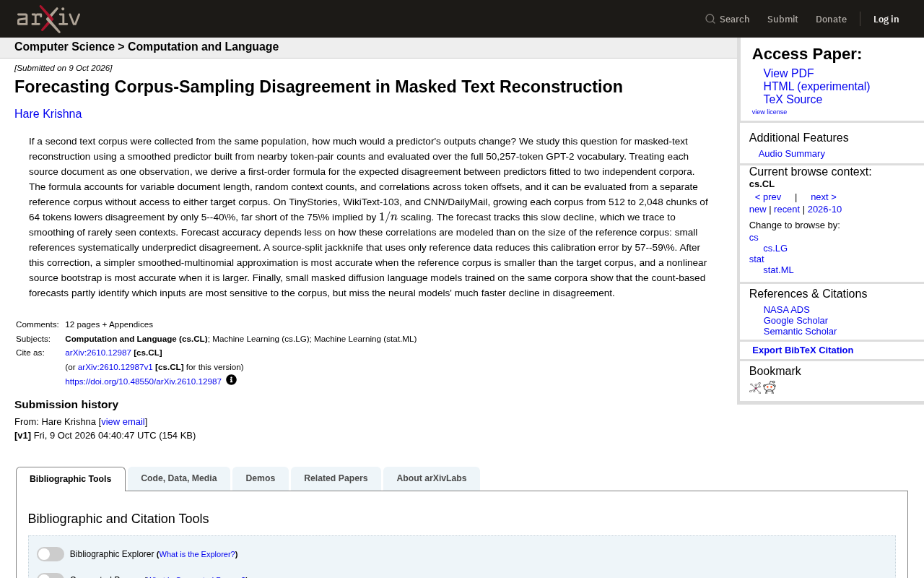Change browse context to cs.LG

pyautogui.click(x=775, y=249)
